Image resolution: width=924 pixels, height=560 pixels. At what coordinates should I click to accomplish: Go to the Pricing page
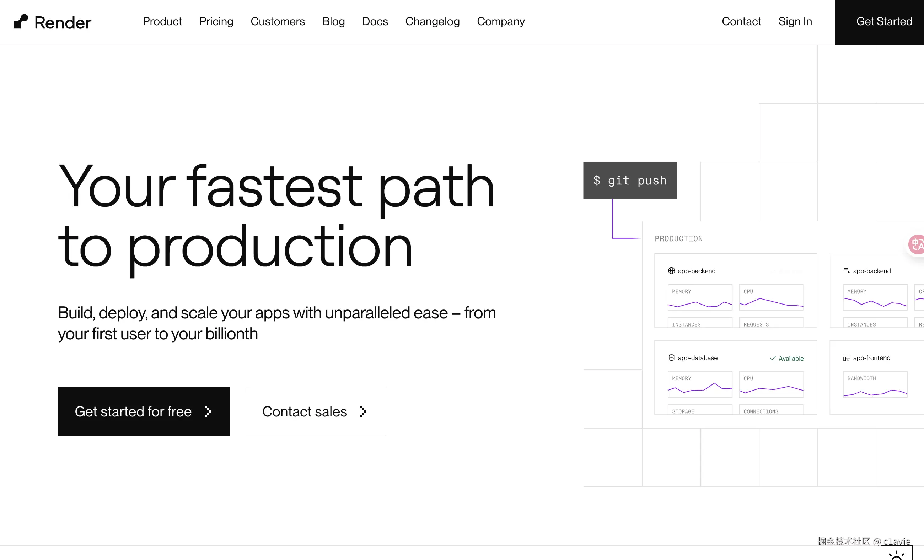[216, 21]
